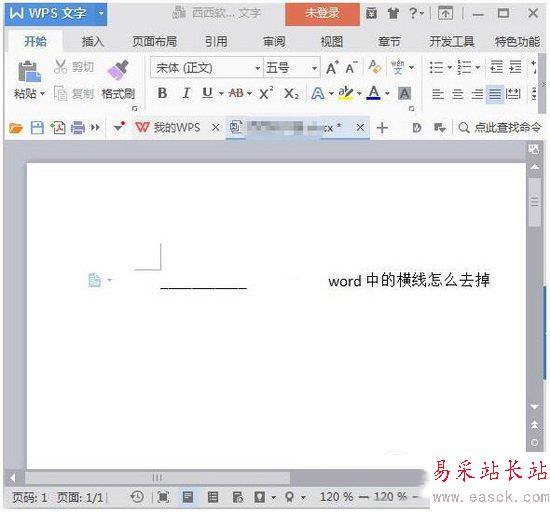The width and height of the screenshot is (550, 512).
Task: Expand more quick access tools chevron
Action: coord(95,128)
